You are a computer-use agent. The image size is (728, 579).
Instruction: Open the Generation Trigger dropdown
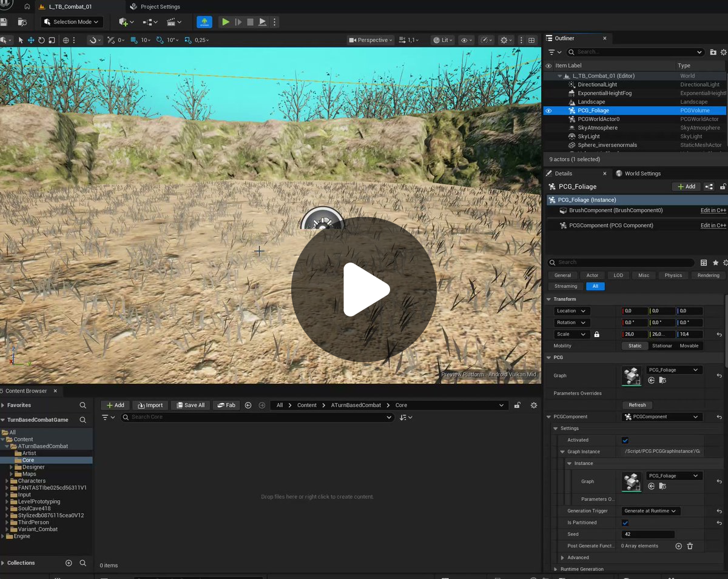pyautogui.click(x=650, y=511)
